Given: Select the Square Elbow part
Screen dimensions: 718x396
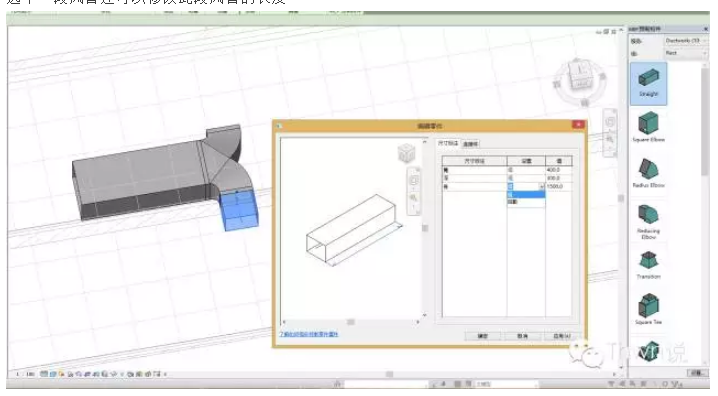Looking at the screenshot, I should tap(648, 127).
